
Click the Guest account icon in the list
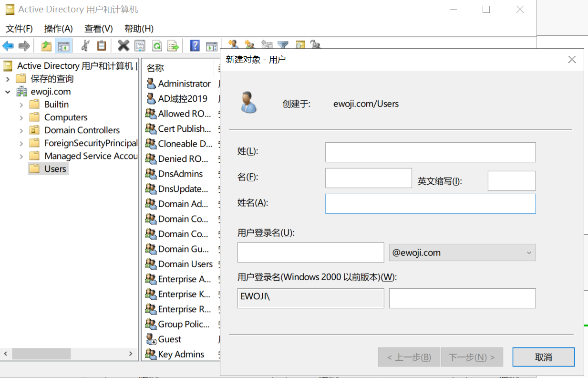(151, 339)
